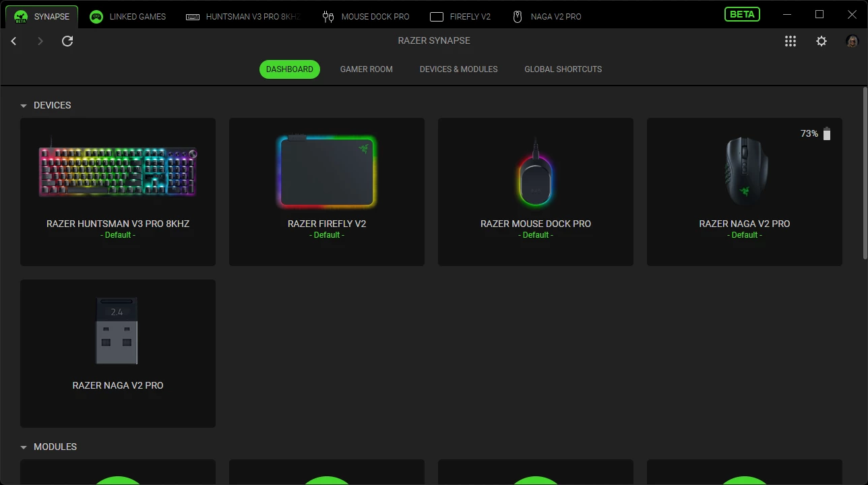Go to Gamer Room
The height and width of the screenshot is (485, 868).
click(367, 69)
